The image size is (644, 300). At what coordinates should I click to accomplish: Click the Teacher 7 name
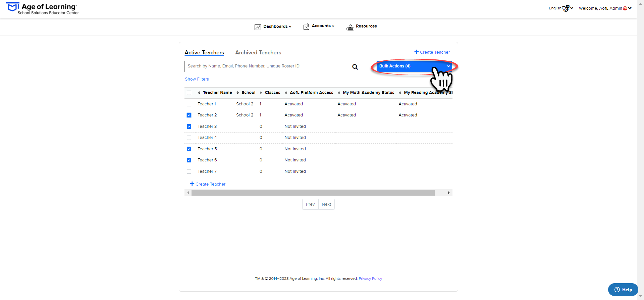207,171
